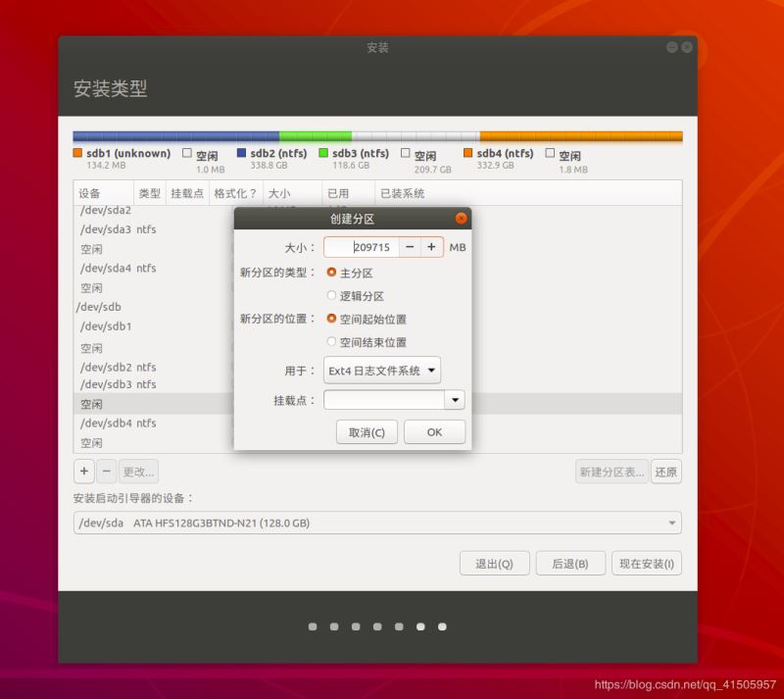
Task: Open the Ext4 日志文件系统 filesystem dropdown
Action: 382,371
